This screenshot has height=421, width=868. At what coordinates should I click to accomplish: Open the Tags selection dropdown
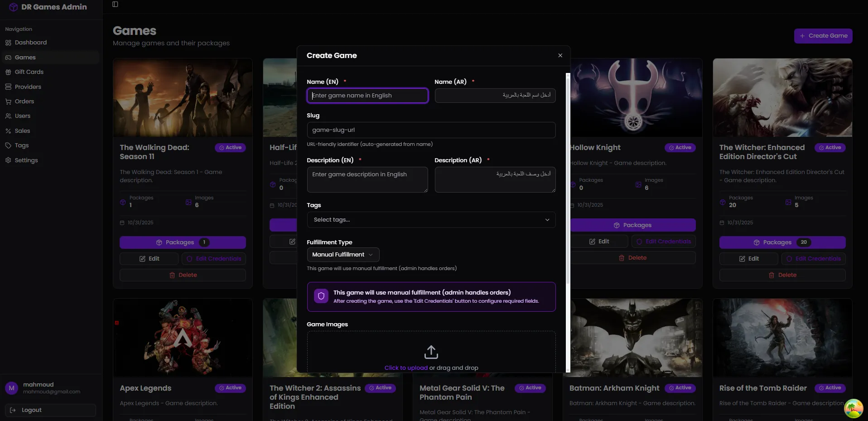(x=431, y=220)
